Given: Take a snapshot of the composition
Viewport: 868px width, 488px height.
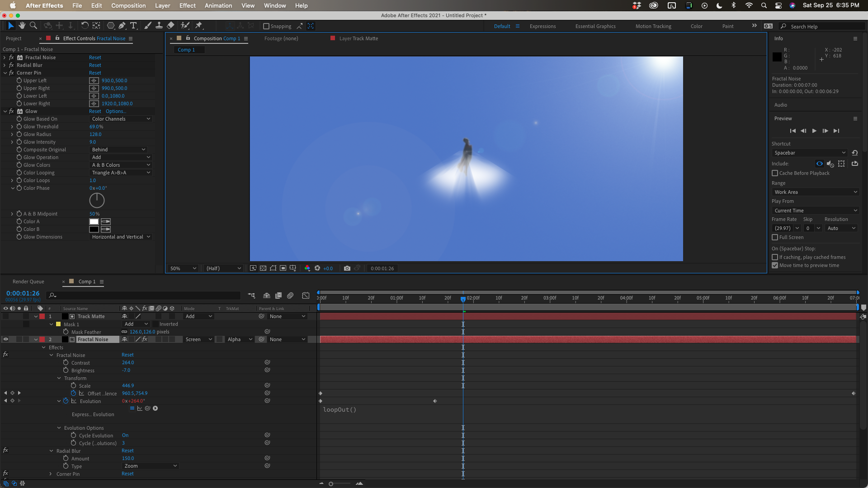Looking at the screenshot, I should (x=347, y=268).
